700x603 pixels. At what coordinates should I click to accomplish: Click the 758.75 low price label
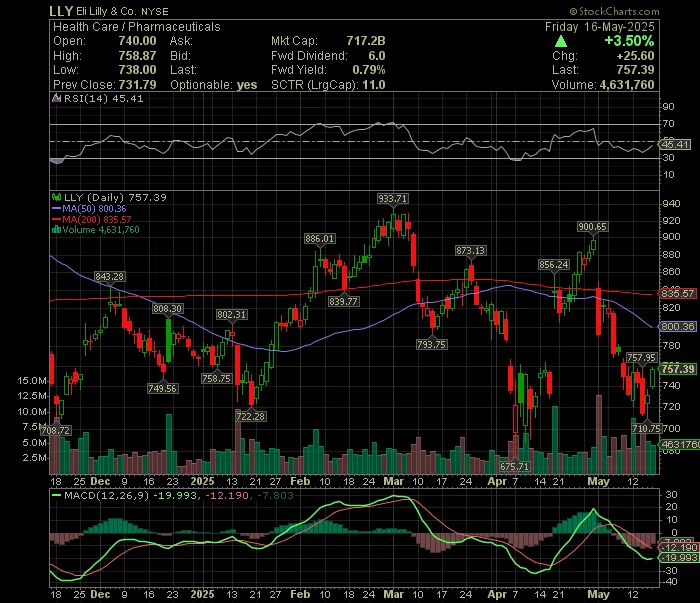coord(216,378)
